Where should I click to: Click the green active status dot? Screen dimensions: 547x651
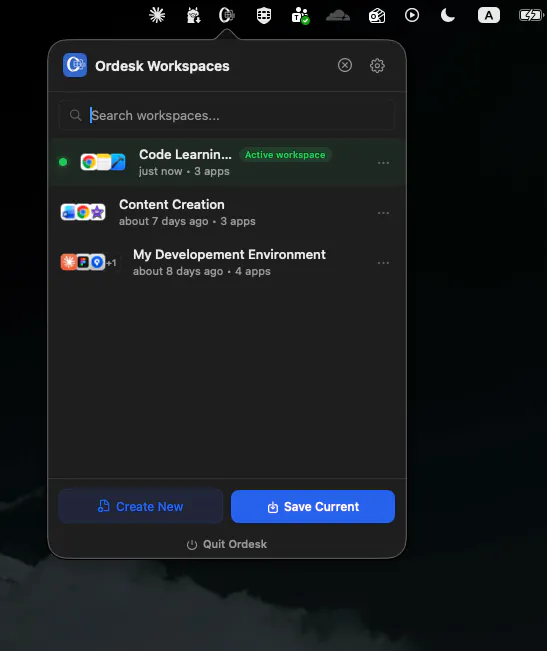click(63, 162)
